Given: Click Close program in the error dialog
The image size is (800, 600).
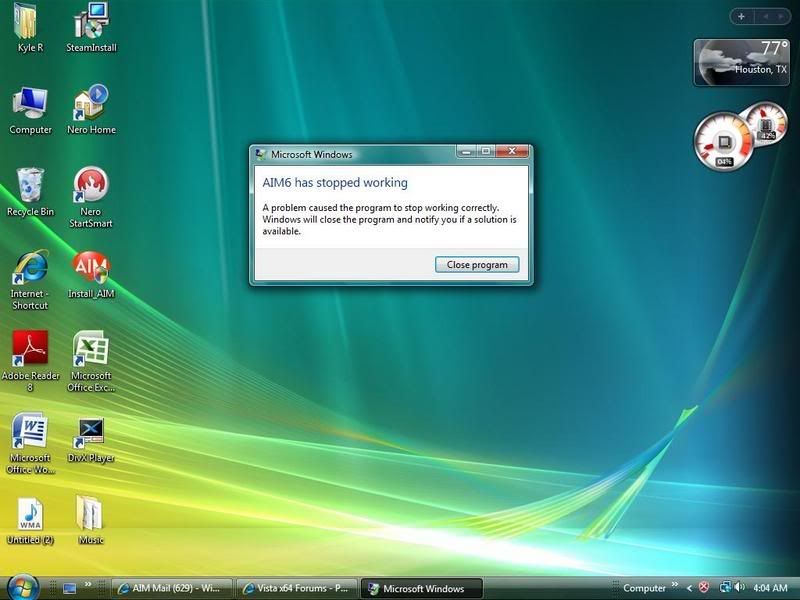Looking at the screenshot, I should 477,265.
